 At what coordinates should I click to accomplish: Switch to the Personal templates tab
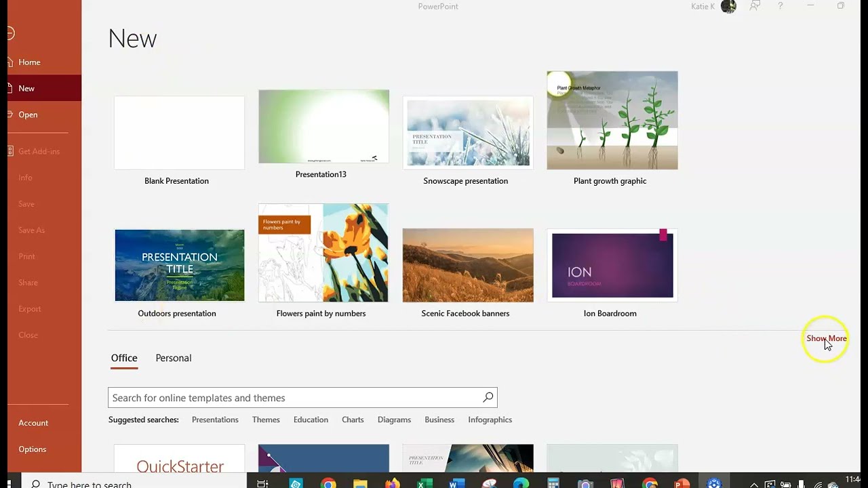pyautogui.click(x=174, y=358)
